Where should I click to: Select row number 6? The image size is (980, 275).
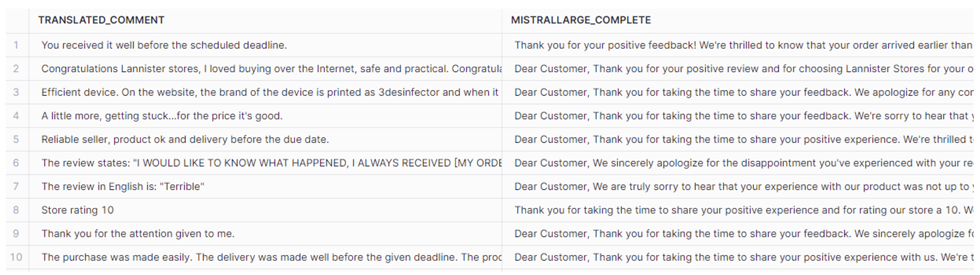(17, 163)
